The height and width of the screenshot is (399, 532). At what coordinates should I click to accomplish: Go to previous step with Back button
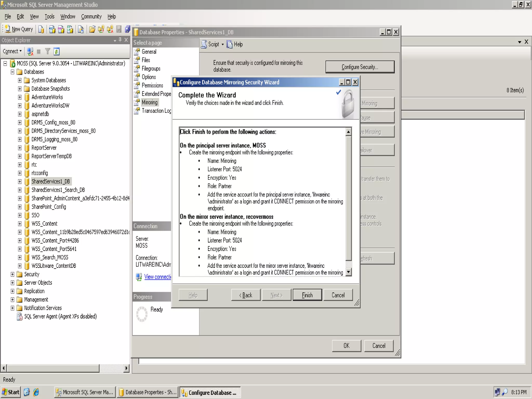click(245, 295)
